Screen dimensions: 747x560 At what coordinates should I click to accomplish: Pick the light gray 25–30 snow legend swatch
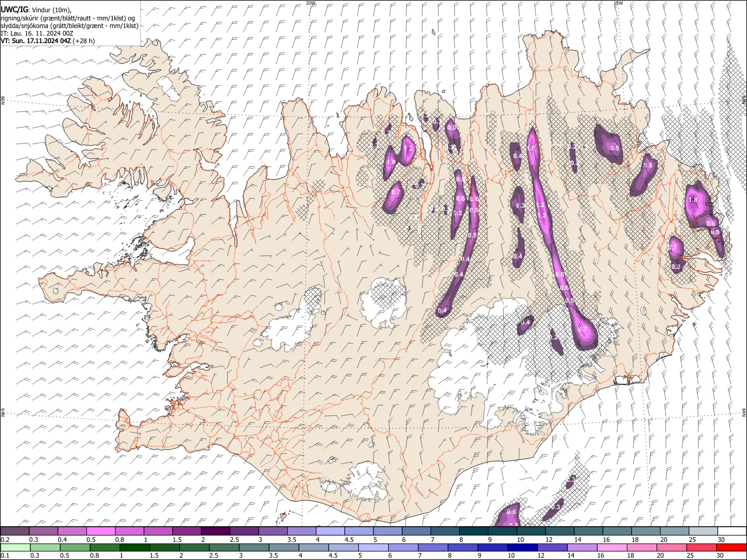coord(703,531)
